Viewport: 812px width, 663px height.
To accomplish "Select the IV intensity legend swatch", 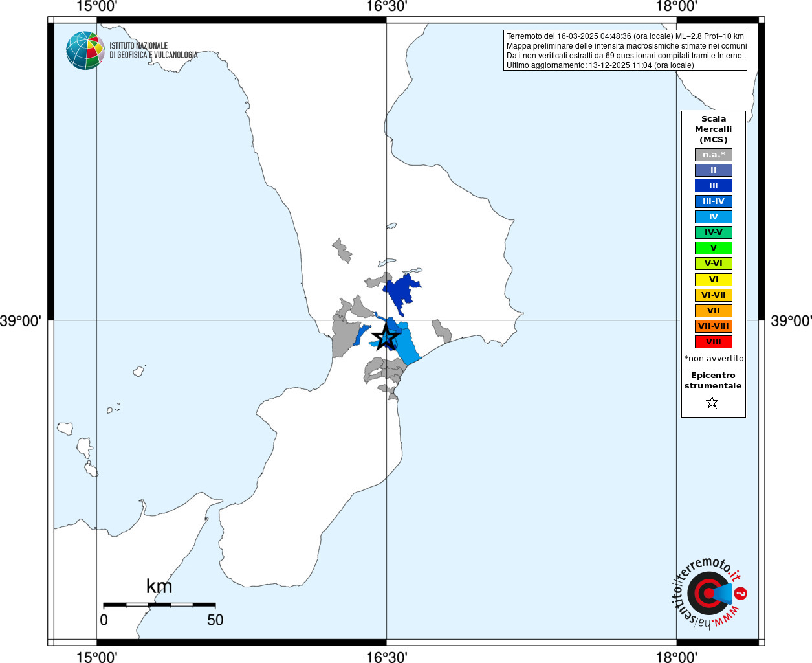I will (714, 217).
